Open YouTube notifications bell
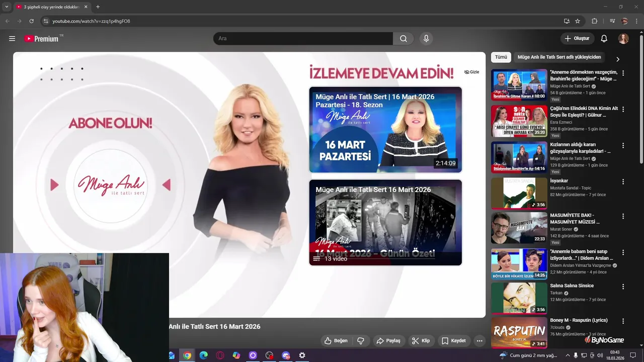The height and width of the screenshot is (362, 644). 604,39
